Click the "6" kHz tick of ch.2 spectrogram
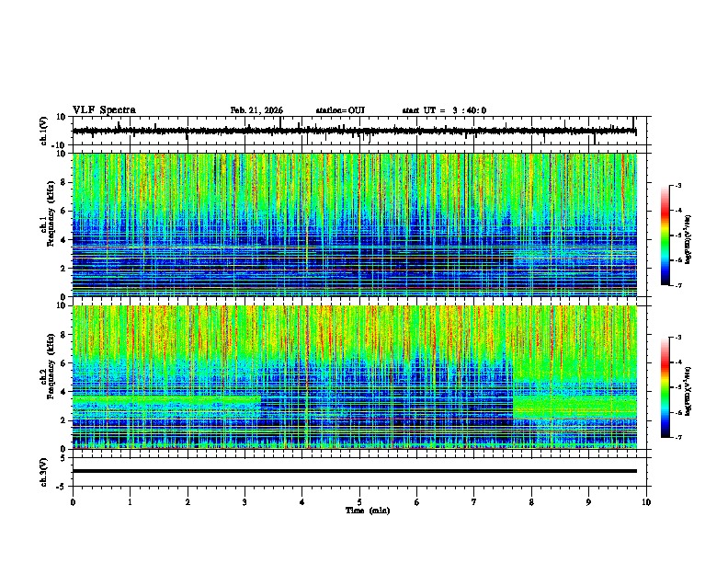The width and height of the screenshot is (728, 563). [64, 362]
